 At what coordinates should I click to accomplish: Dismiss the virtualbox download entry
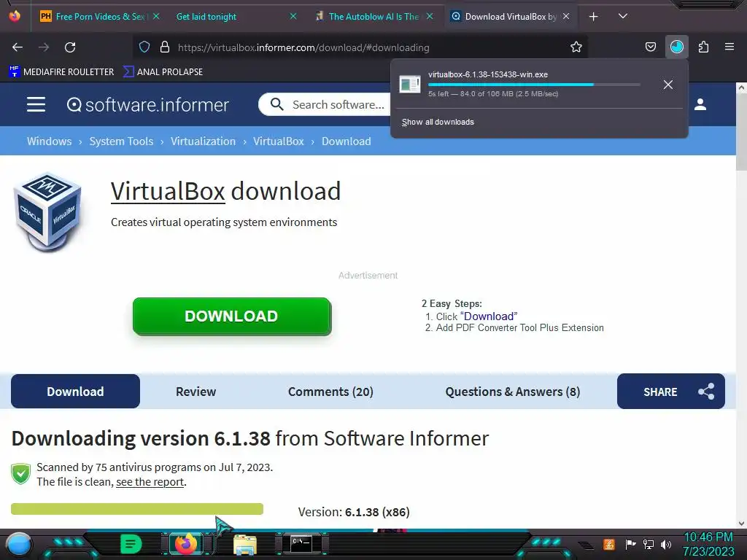click(x=668, y=85)
